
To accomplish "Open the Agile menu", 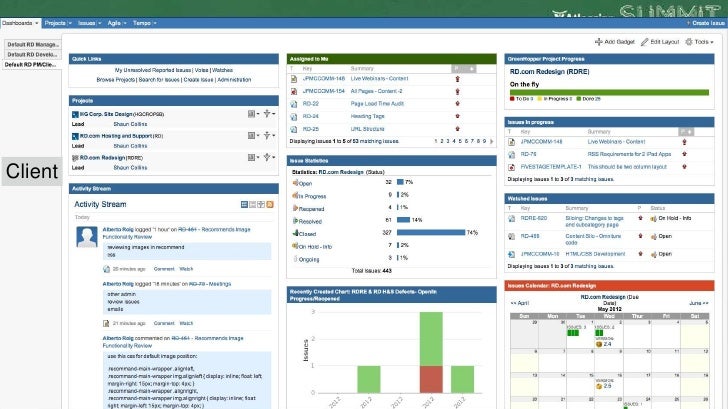I will (117, 23).
